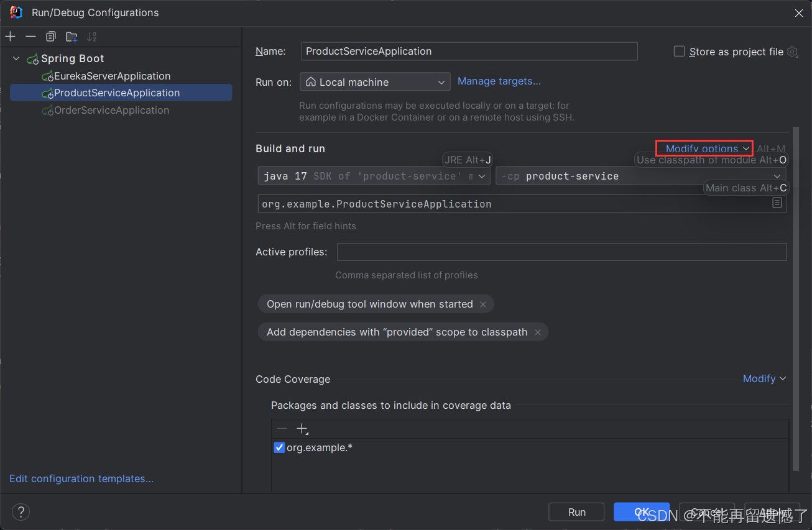This screenshot has height=530, width=812.
Task: Open Code Coverage Modify dropdown
Action: coord(764,378)
